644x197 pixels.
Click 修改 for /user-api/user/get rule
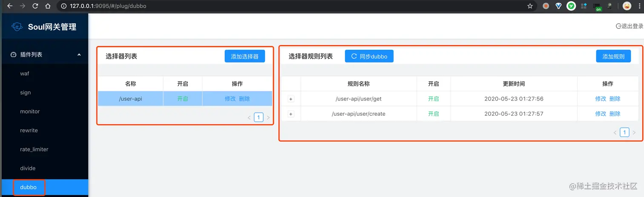[601, 99]
